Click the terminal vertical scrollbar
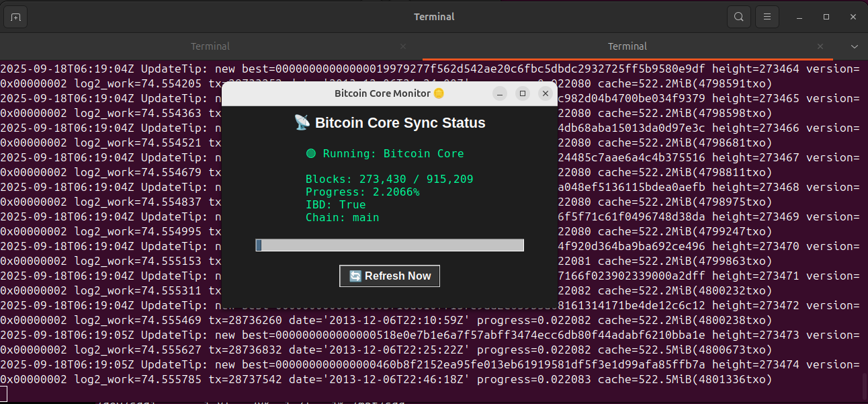868x404 pixels. (864, 385)
